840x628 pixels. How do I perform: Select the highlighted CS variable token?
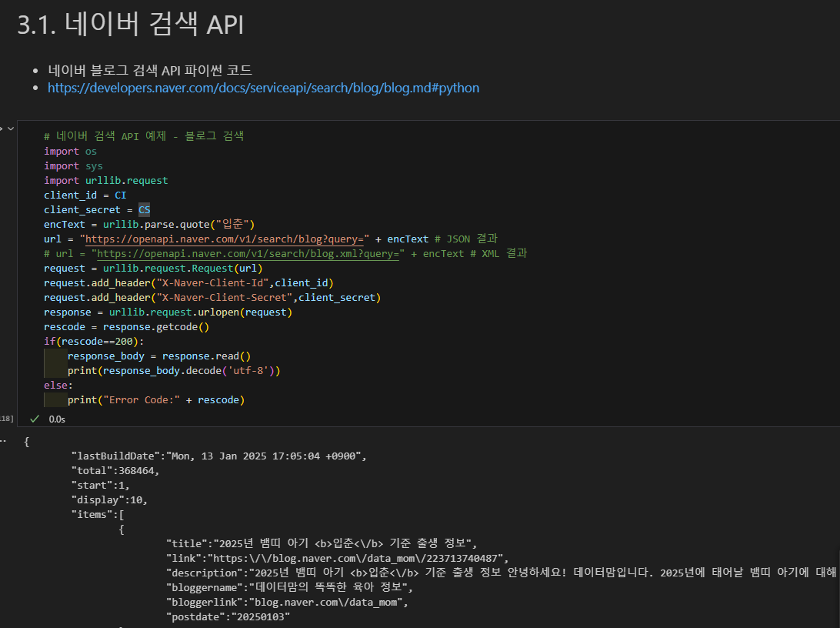tap(144, 210)
